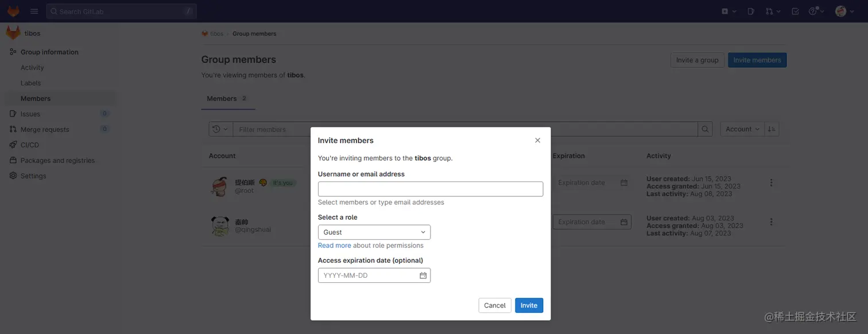Click the status emoji next to root user
868x334 pixels.
[x=263, y=182]
